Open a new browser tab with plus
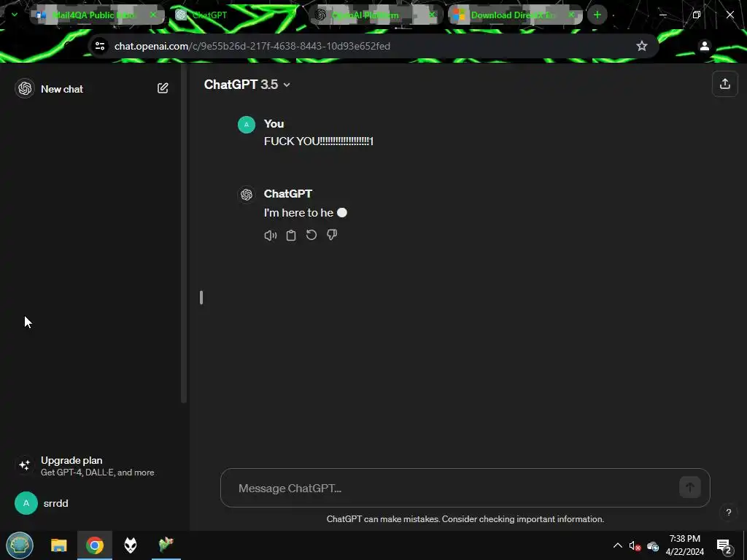This screenshot has height=560, width=747. [597, 15]
